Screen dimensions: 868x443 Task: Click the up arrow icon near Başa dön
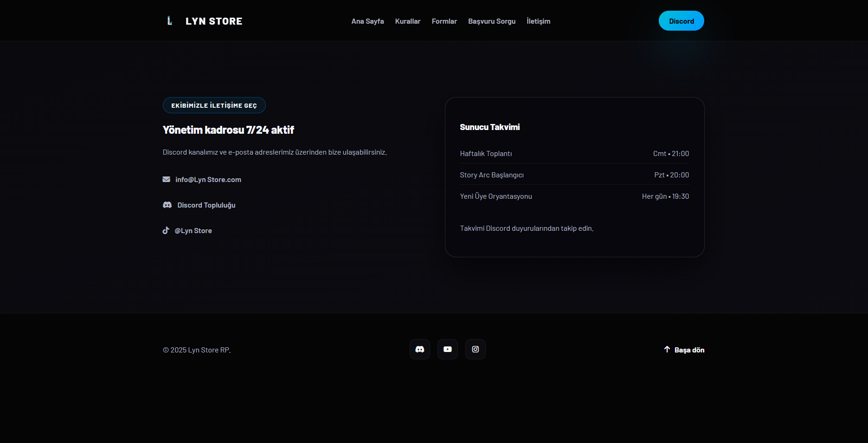pos(667,349)
